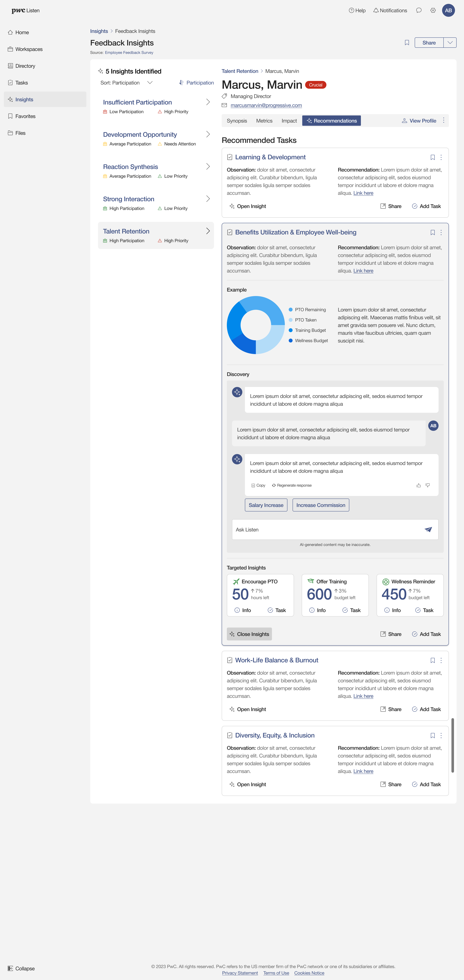Choose Salary Increase suggestion
Viewport: 464px width, 980px height.
click(266, 505)
